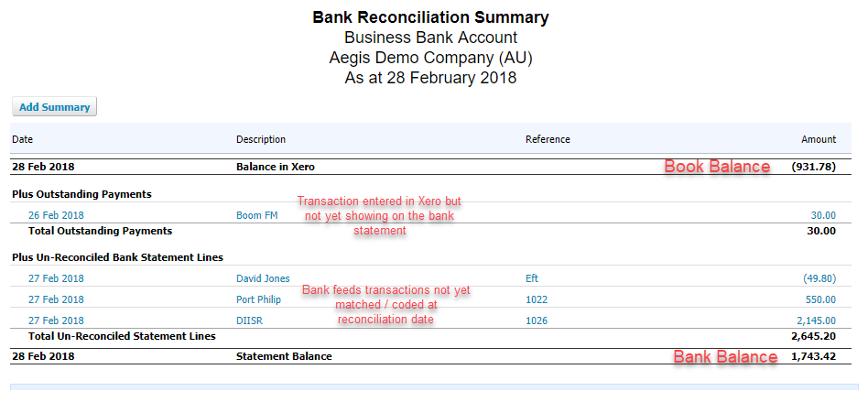Click the Add Summary button
Screen dimensions: 868x402
coord(54,107)
